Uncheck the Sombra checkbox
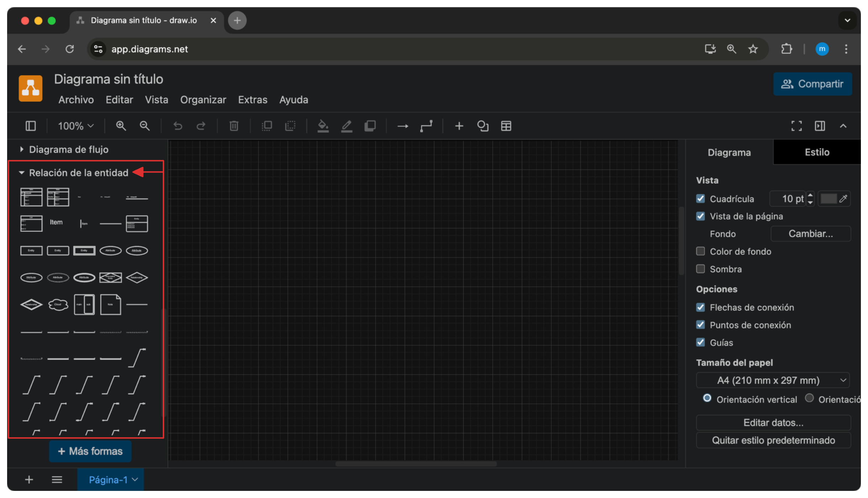Viewport: 868px width, 498px height. point(701,269)
